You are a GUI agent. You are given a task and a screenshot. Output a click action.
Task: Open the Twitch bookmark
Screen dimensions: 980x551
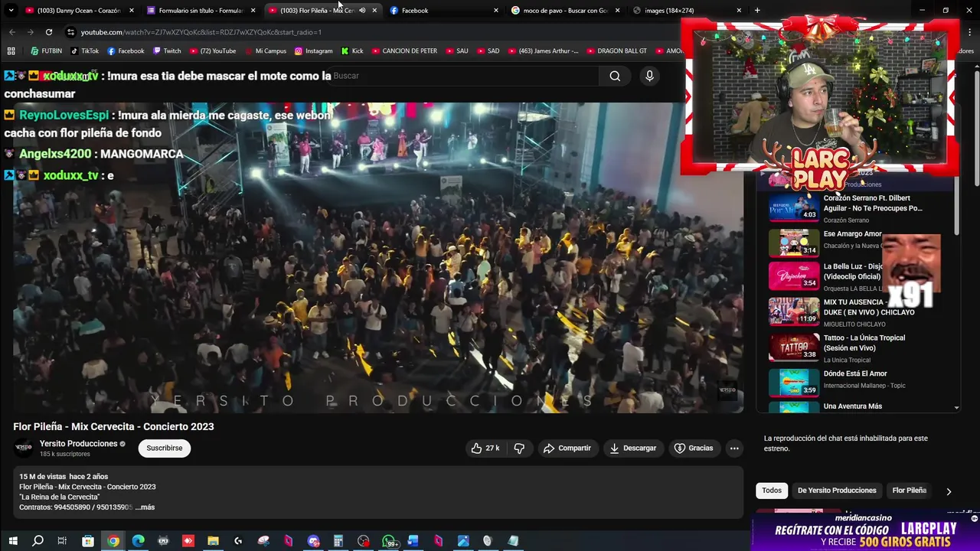(167, 51)
